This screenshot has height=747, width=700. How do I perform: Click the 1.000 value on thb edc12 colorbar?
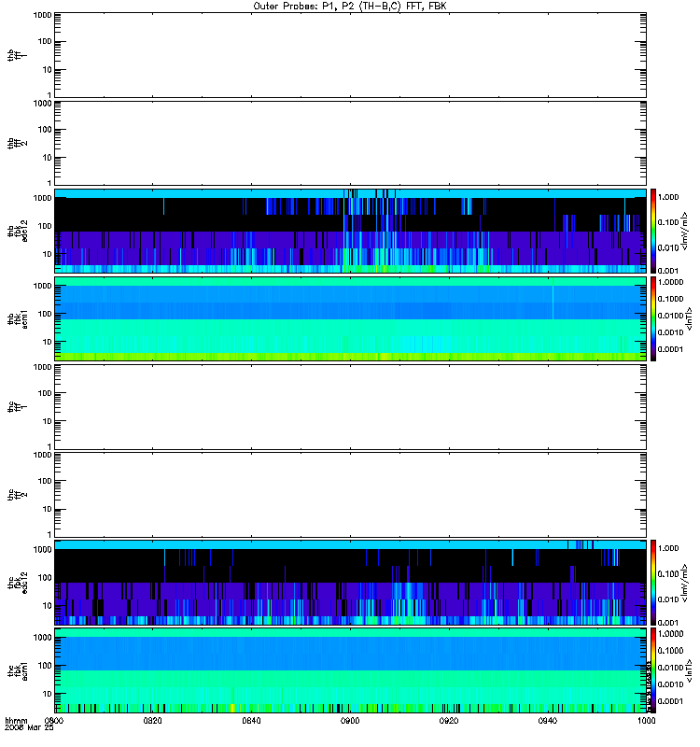tap(668, 197)
